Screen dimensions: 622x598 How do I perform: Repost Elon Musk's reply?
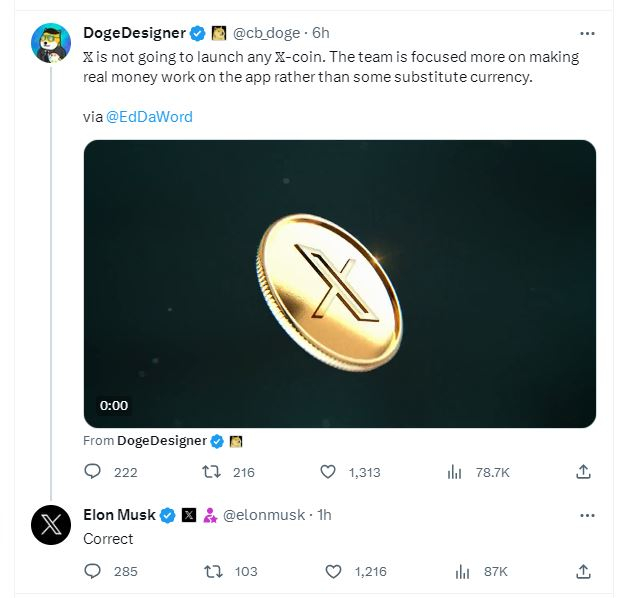pyautogui.click(x=212, y=571)
